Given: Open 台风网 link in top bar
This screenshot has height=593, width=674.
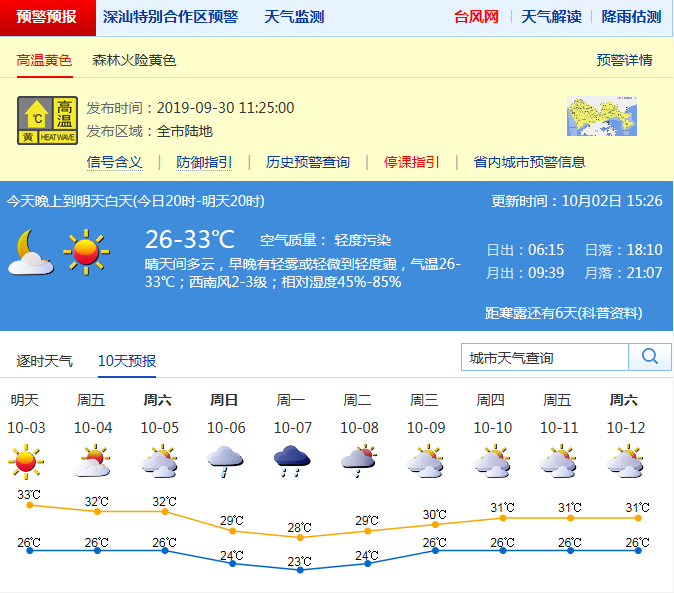Looking at the screenshot, I should [x=476, y=17].
